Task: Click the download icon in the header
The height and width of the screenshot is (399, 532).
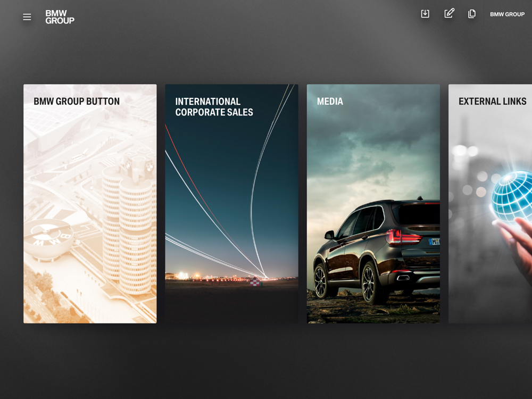Action: pyautogui.click(x=425, y=14)
